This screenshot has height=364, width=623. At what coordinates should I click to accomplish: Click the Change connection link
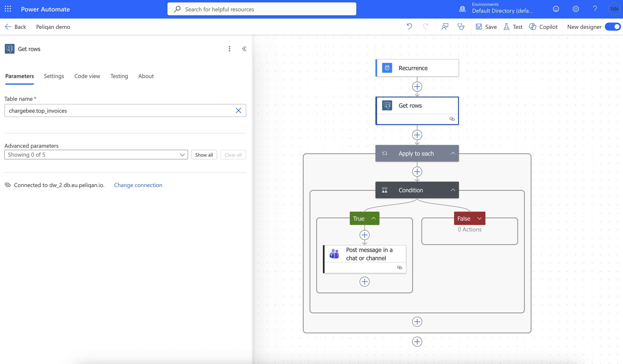pyautogui.click(x=138, y=185)
